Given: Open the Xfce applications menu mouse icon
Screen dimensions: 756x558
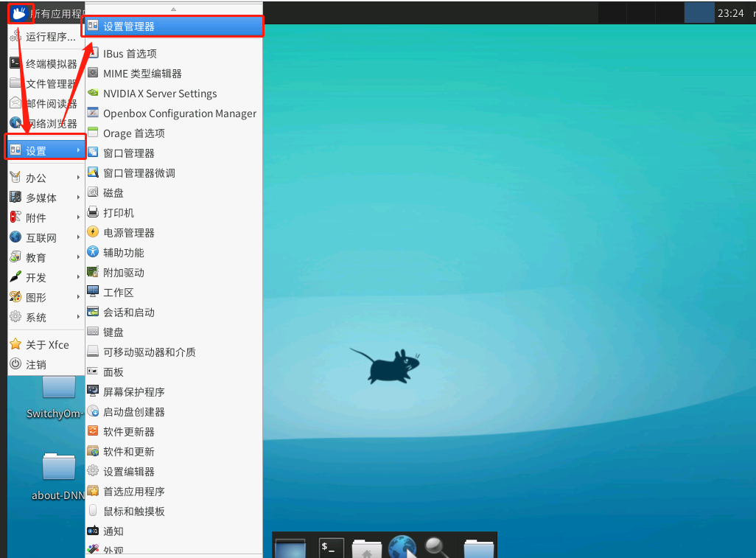Looking at the screenshot, I should (x=19, y=13).
